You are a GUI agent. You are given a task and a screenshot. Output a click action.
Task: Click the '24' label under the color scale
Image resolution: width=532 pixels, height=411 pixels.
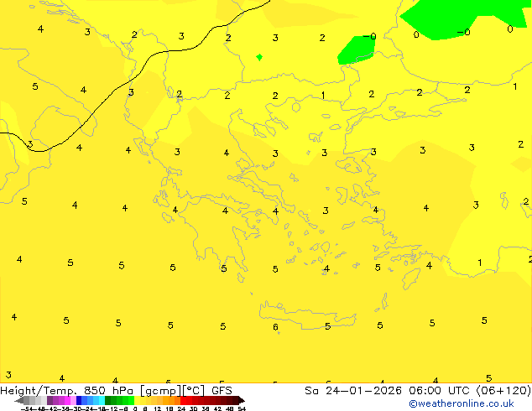tap(181, 408)
